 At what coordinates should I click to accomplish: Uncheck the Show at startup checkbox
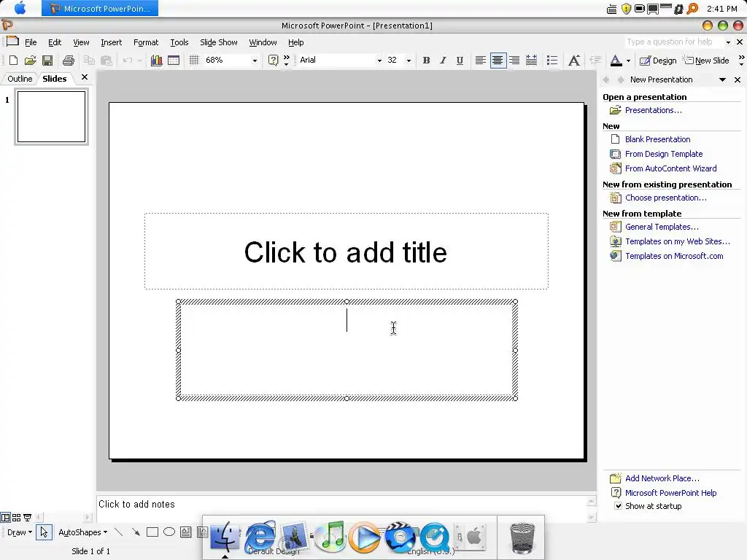point(618,506)
